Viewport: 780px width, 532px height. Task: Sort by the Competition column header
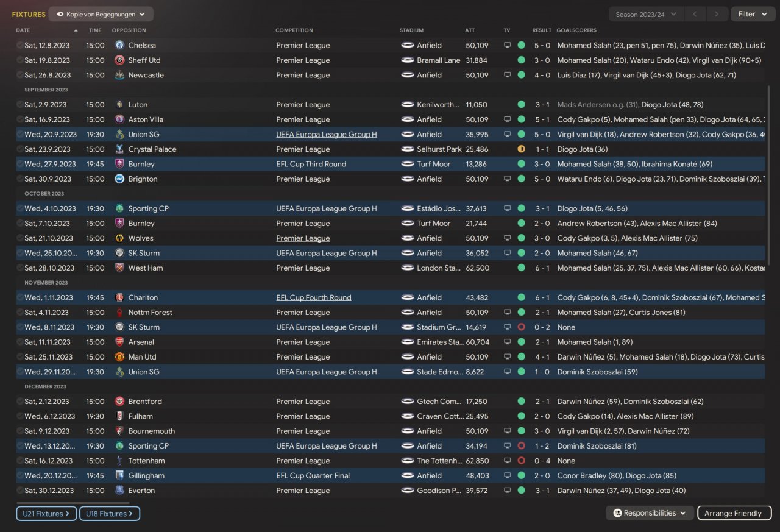294,30
